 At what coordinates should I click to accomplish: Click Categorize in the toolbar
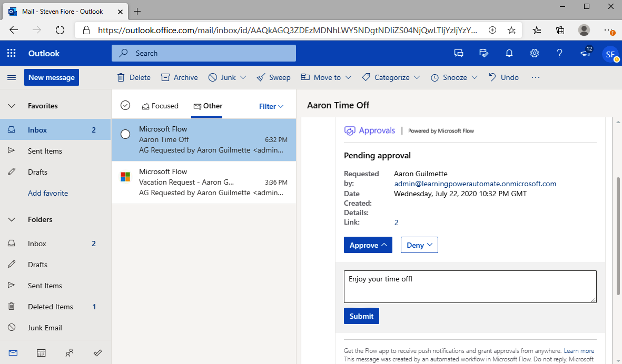tap(386, 77)
